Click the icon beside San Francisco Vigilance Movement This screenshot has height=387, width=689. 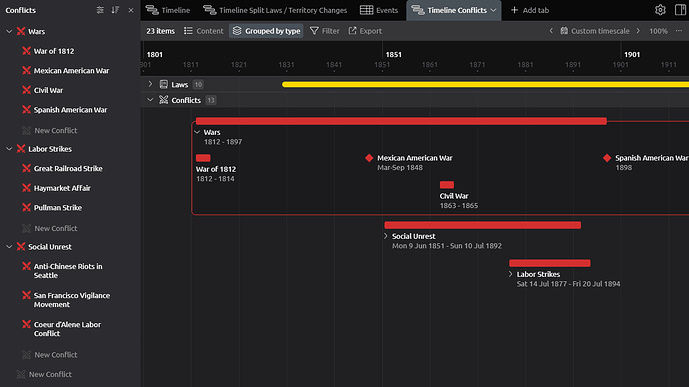(26, 295)
